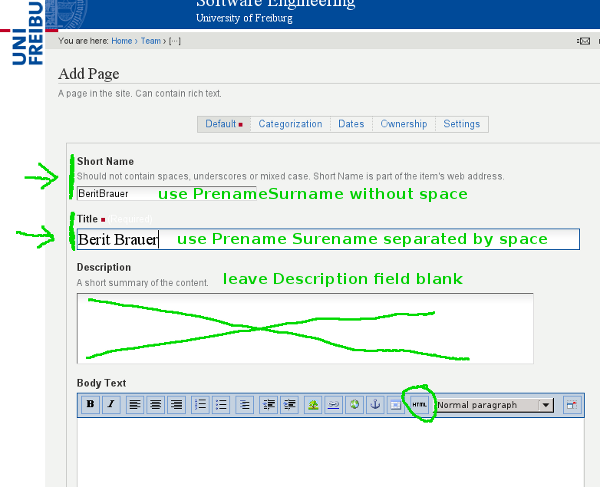This screenshot has height=487, width=600.
Task: Click the mail icon in the breadcrumb bar
Action: pyautogui.click(x=584, y=41)
